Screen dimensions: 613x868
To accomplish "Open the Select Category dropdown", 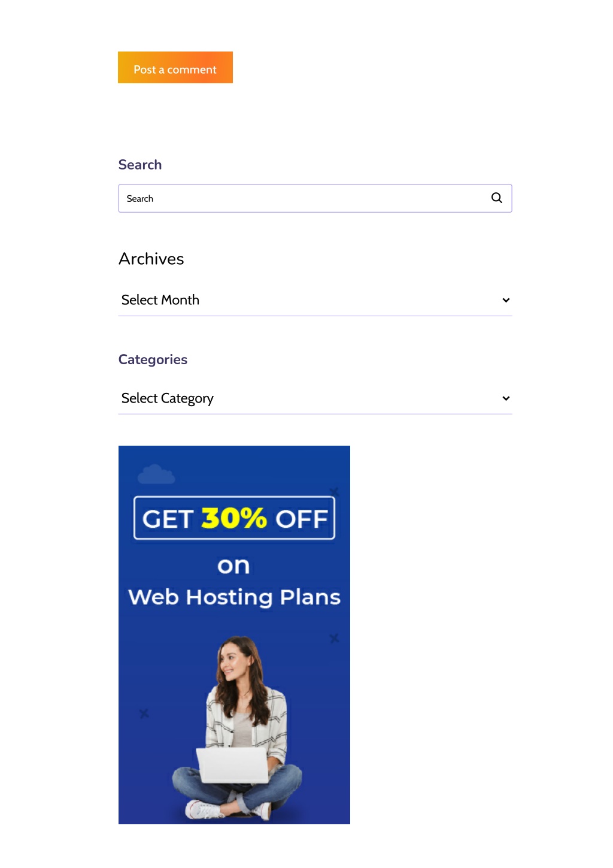I will coord(315,398).
